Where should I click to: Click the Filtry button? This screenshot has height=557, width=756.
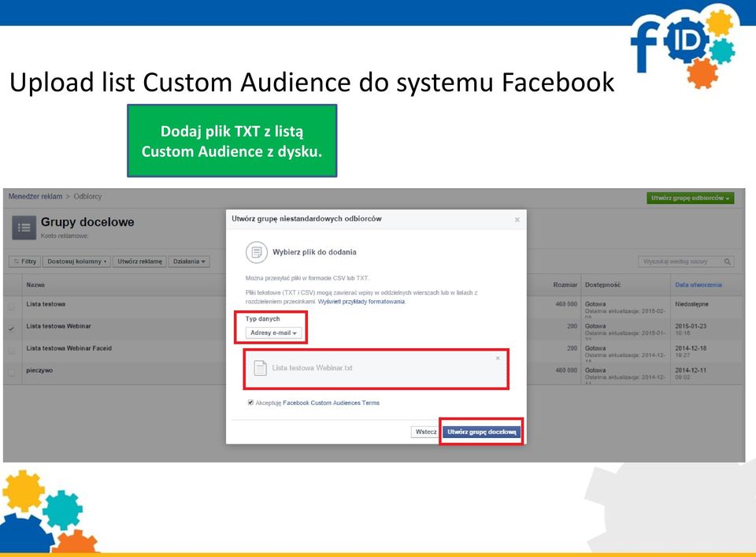tap(25, 262)
